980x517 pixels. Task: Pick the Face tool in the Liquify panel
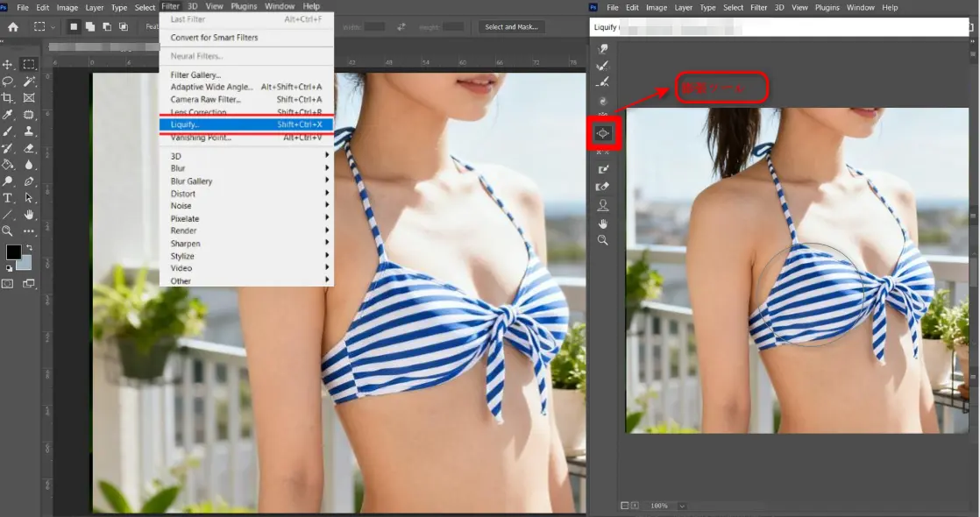point(602,204)
